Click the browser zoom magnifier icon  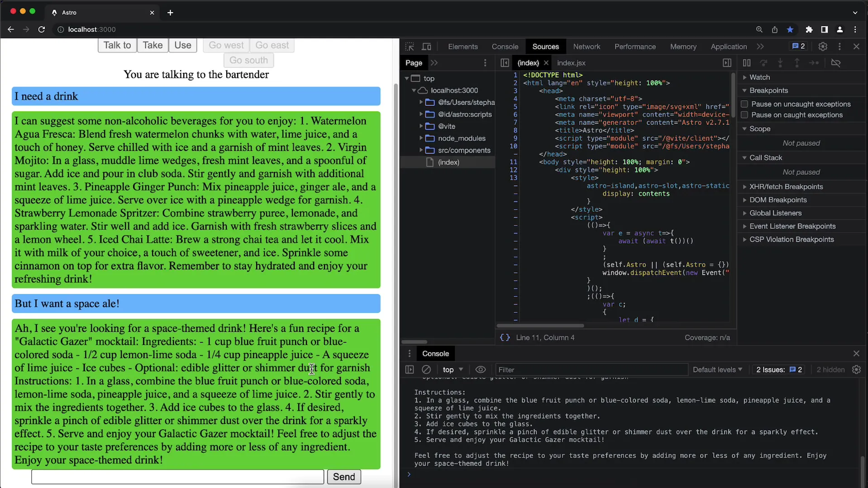[x=759, y=29]
